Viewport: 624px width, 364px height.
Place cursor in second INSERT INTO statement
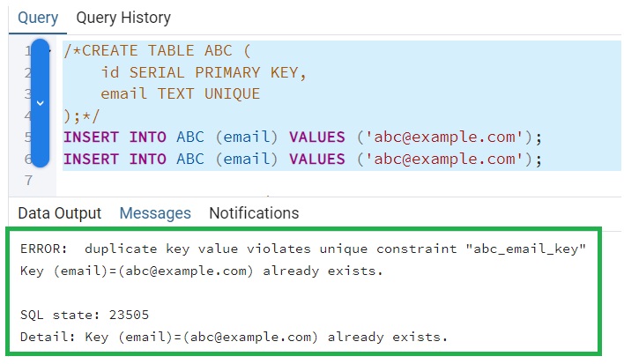tap(300, 160)
